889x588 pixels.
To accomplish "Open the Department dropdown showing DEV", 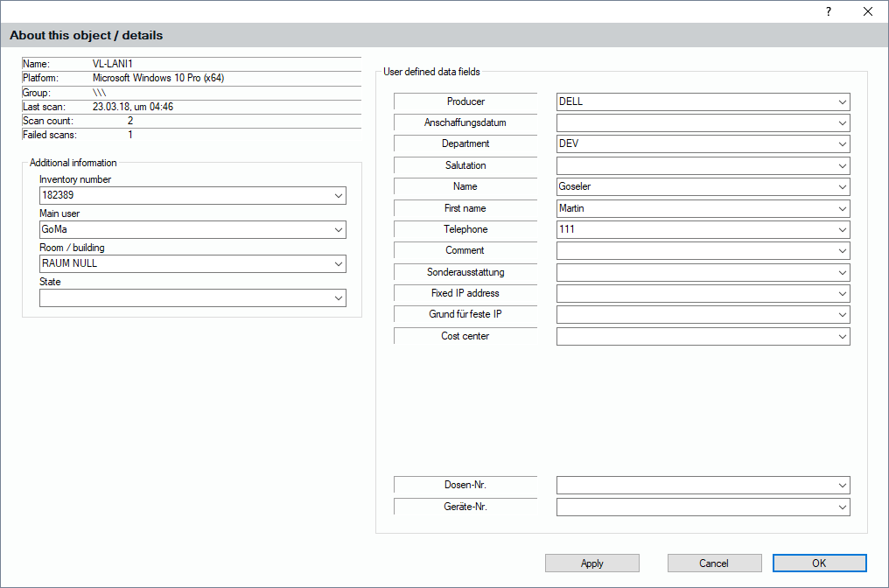I will coord(842,144).
